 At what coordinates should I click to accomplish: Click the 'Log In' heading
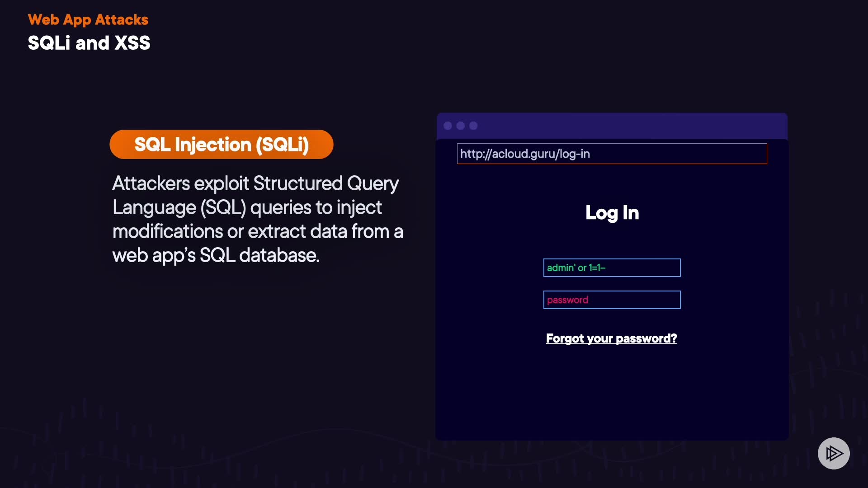coord(612,213)
